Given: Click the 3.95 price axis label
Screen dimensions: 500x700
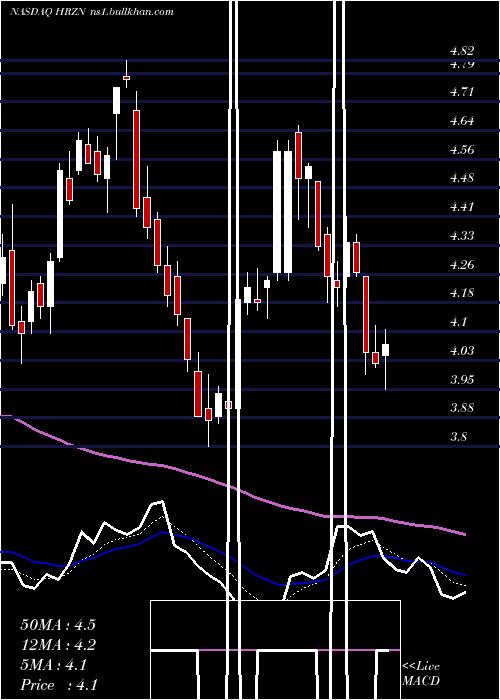Looking at the screenshot, I should pyautogui.click(x=462, y=379).
